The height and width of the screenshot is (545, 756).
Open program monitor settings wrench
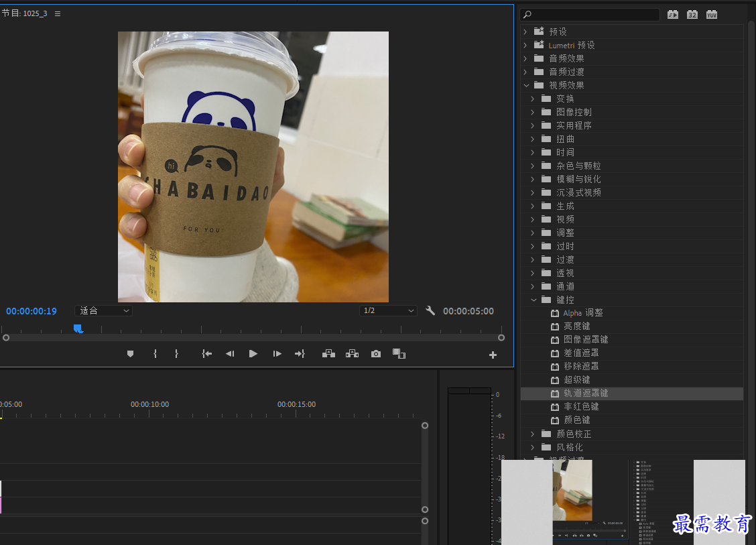[430, 310]
